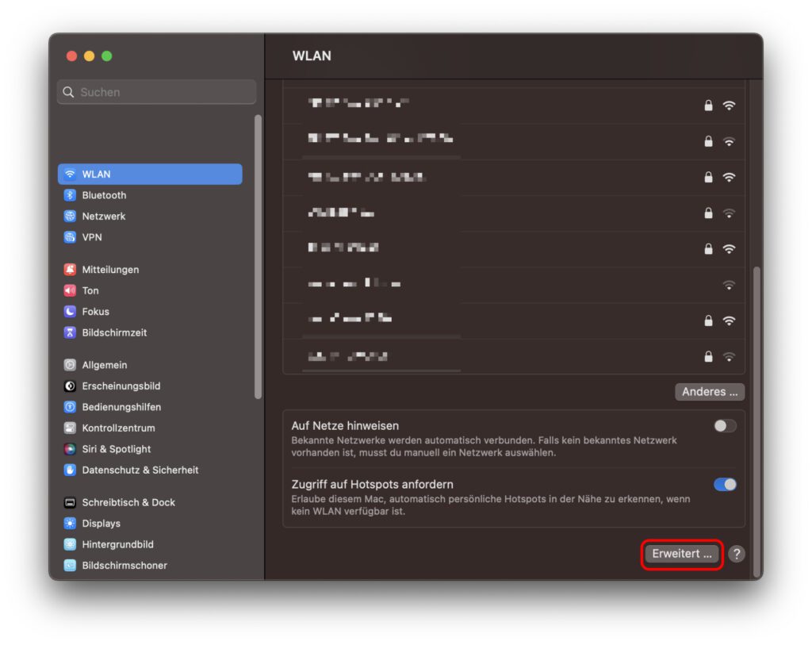The image size is (812, 645).
Task: Enable Auf Netze hinweisen
Action: (x=724, y=426)
